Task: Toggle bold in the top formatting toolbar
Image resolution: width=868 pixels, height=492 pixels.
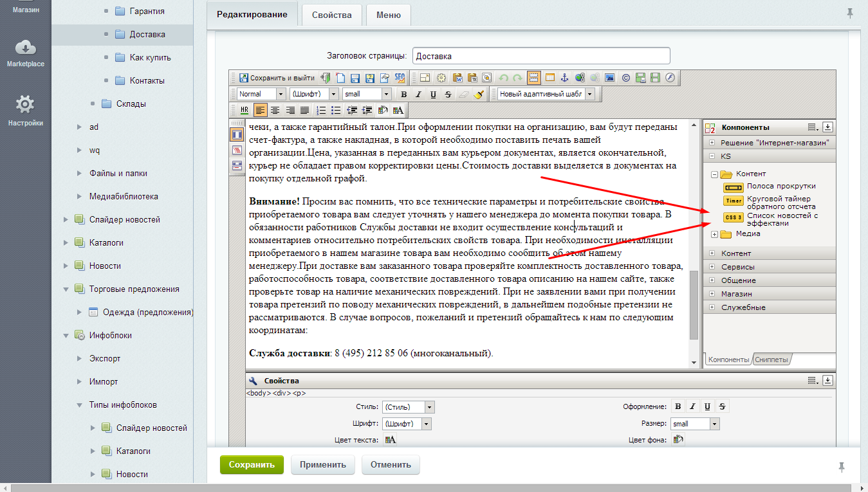Action: pos(403,94)
